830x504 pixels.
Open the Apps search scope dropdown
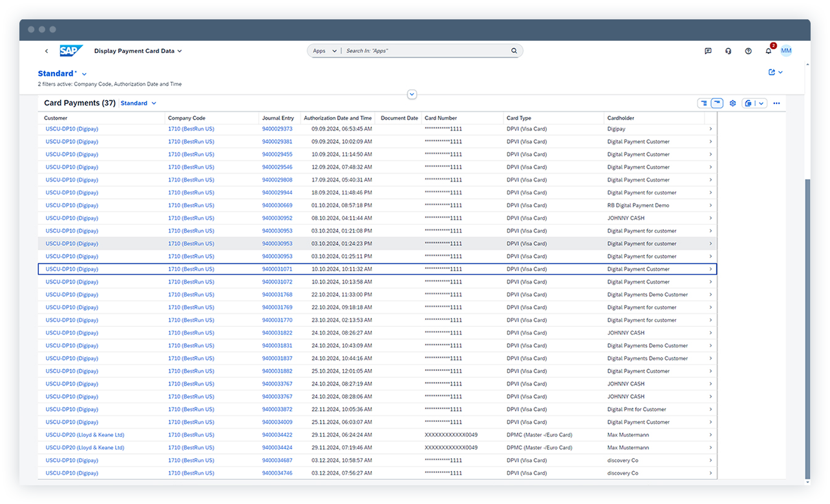pyautogui.click(x=325, y=51)
